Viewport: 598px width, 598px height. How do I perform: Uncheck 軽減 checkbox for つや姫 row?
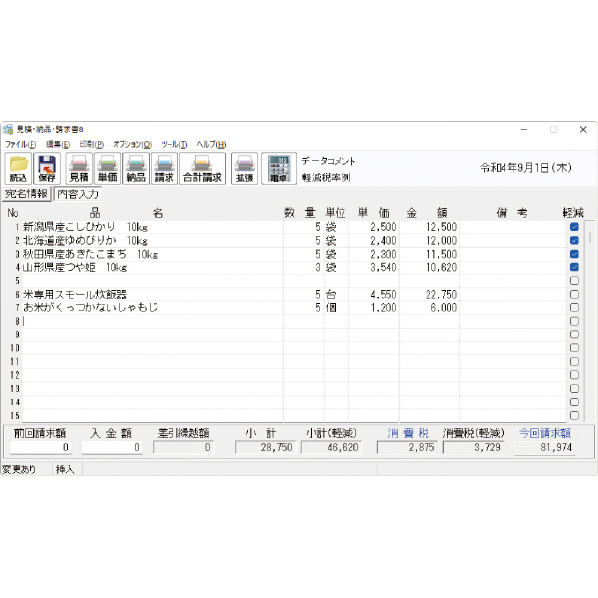(x=574, y=267)
